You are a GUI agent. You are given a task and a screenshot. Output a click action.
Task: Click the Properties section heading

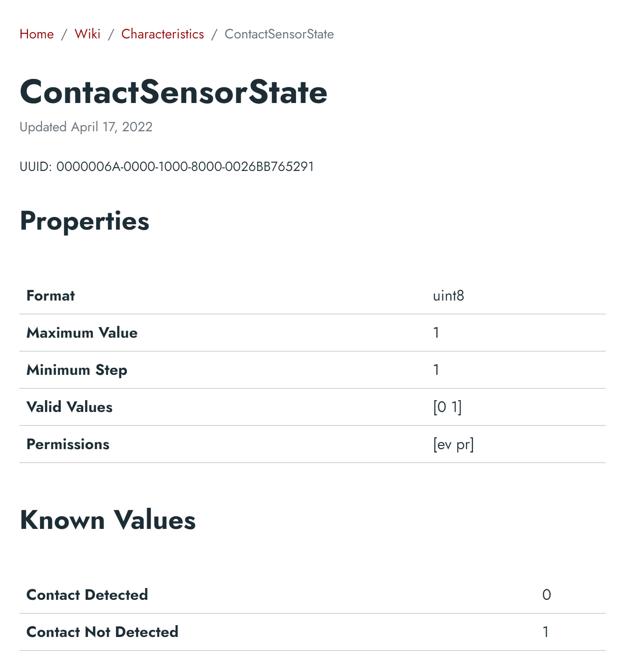[84, 221]
